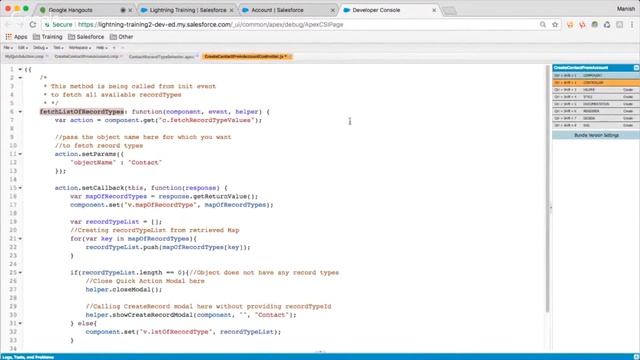
Task: Open the Other bookmarks folder
Action: (121, 37)
